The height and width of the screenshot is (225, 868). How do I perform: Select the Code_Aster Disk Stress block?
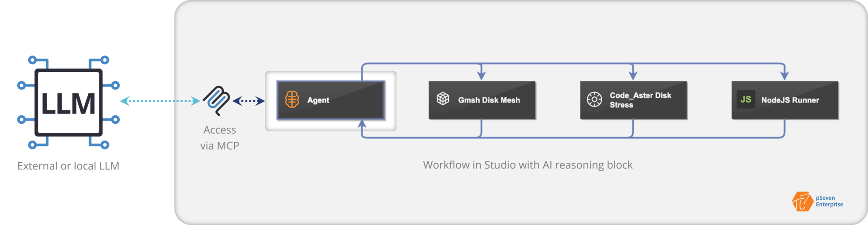[x=633, y=100]
